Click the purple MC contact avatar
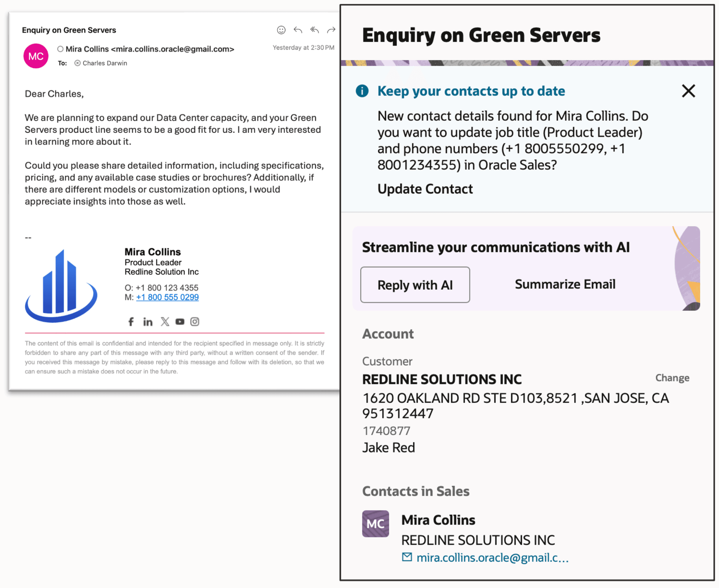 [376, 524]
